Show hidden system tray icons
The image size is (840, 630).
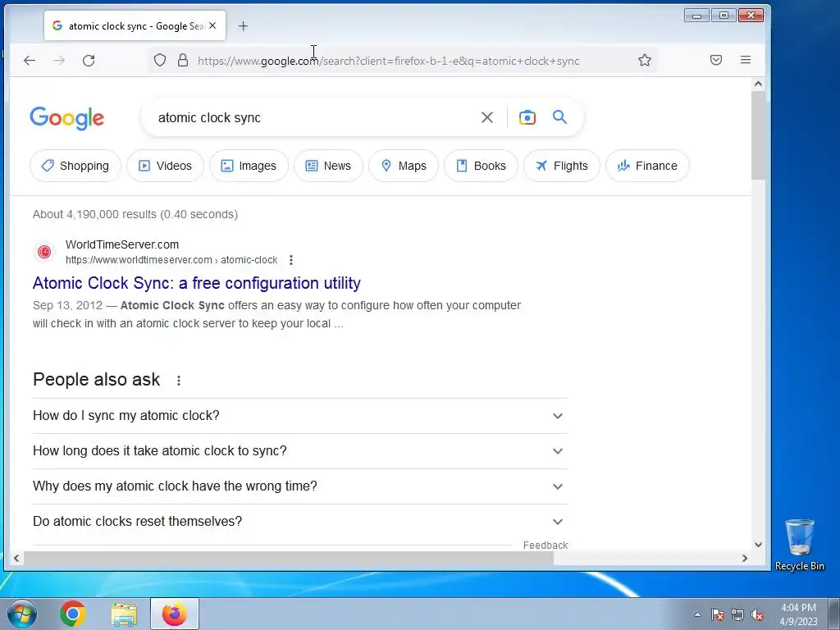697,614
